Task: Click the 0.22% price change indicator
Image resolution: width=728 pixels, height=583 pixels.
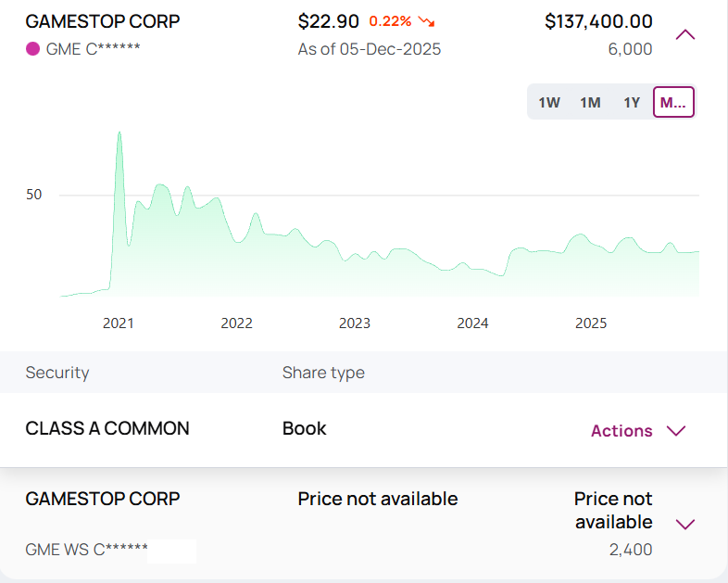Action: (390, 21)
